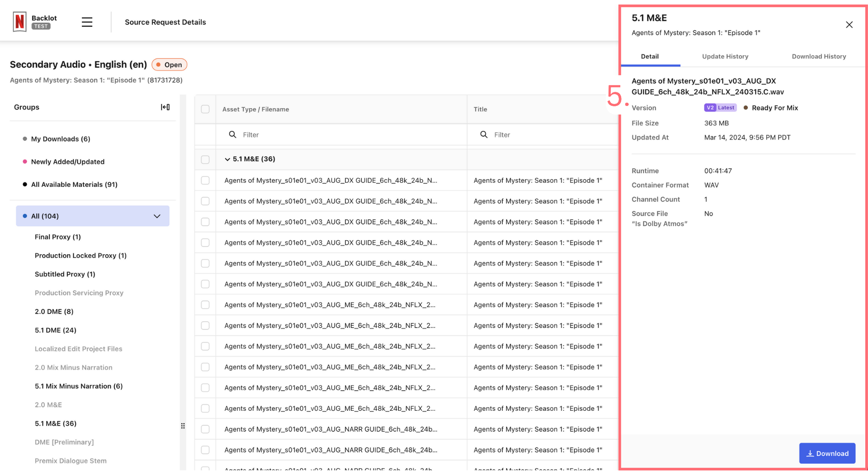Collapse the 5.1 M&E (36) table group
The image size is (868, 475).
click(227, 159)
